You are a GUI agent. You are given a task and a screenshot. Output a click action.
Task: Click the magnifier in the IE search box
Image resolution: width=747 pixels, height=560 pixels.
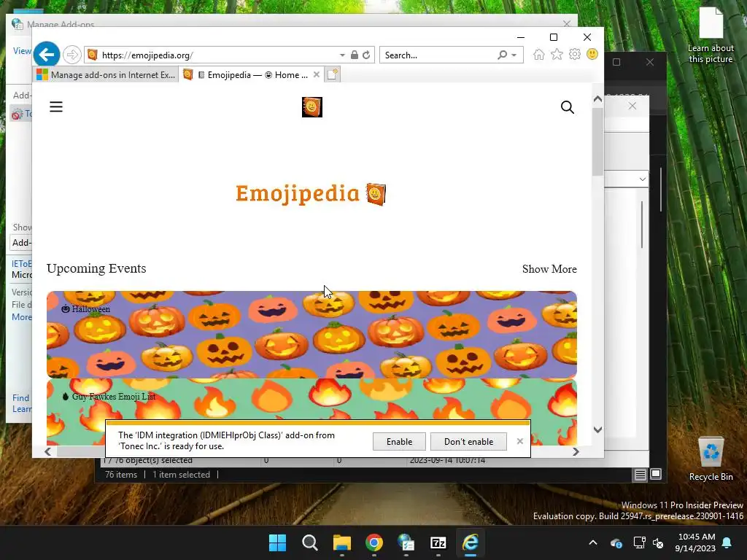[502, 55]
